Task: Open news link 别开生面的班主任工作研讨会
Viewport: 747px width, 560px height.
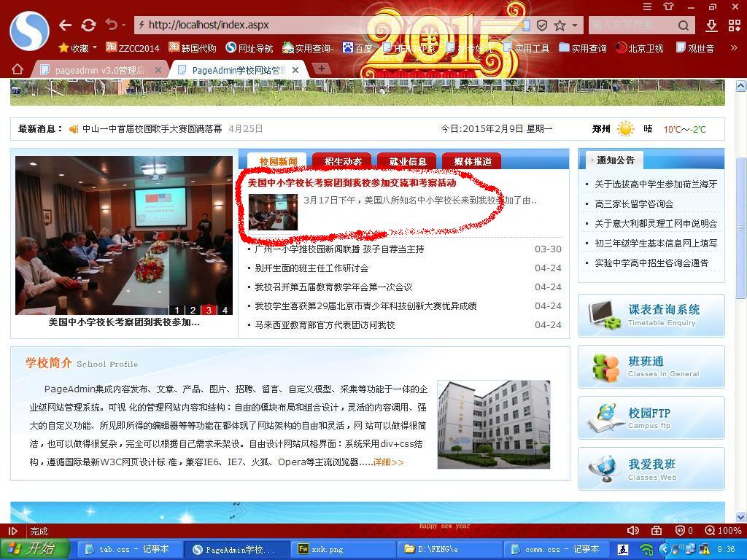Action: tap(311, 268)
